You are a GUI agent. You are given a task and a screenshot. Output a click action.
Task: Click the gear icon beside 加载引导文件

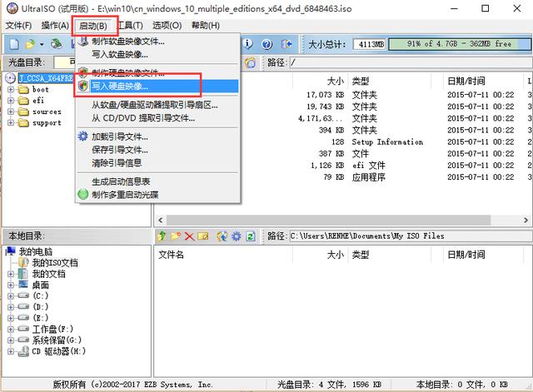point(82,136)
